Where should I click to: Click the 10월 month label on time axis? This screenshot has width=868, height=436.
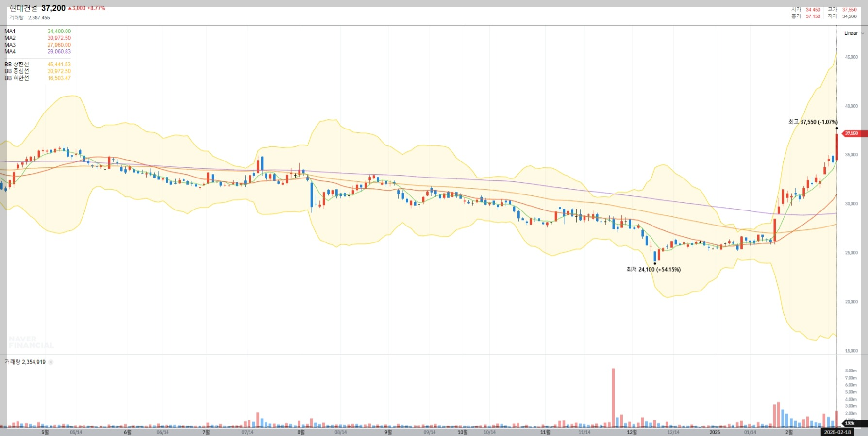[463, 432]
